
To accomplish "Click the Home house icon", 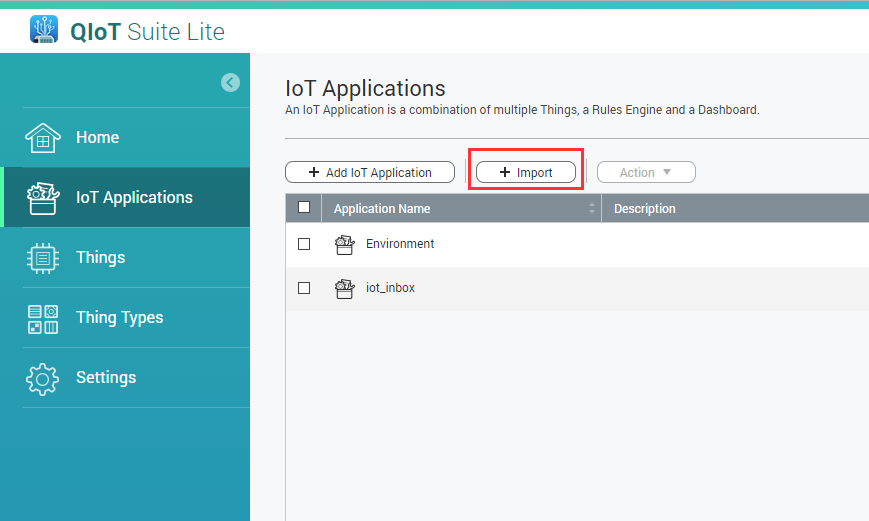I will (43, 137).
